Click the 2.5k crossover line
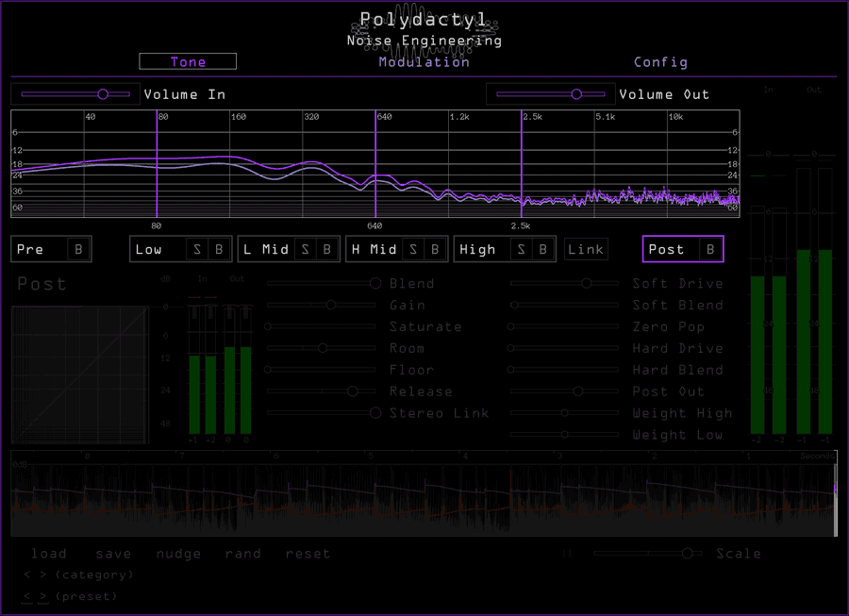849x616 pixels. 522,164
